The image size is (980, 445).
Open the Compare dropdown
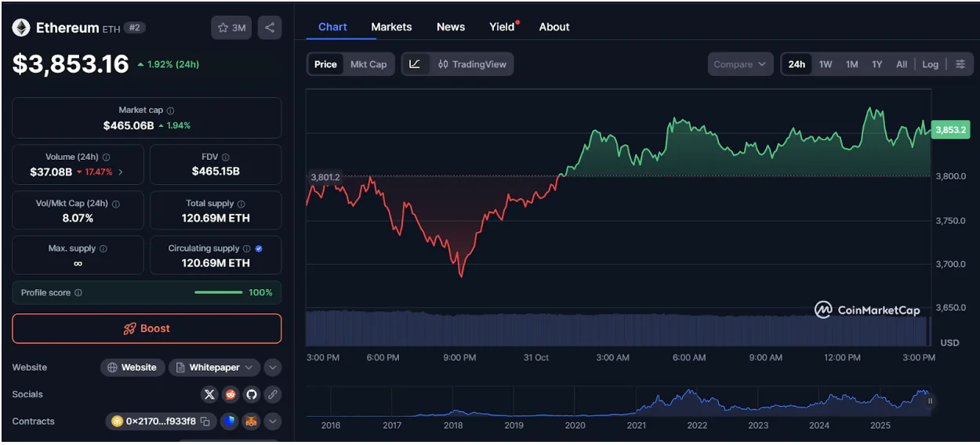coord(739,64)
